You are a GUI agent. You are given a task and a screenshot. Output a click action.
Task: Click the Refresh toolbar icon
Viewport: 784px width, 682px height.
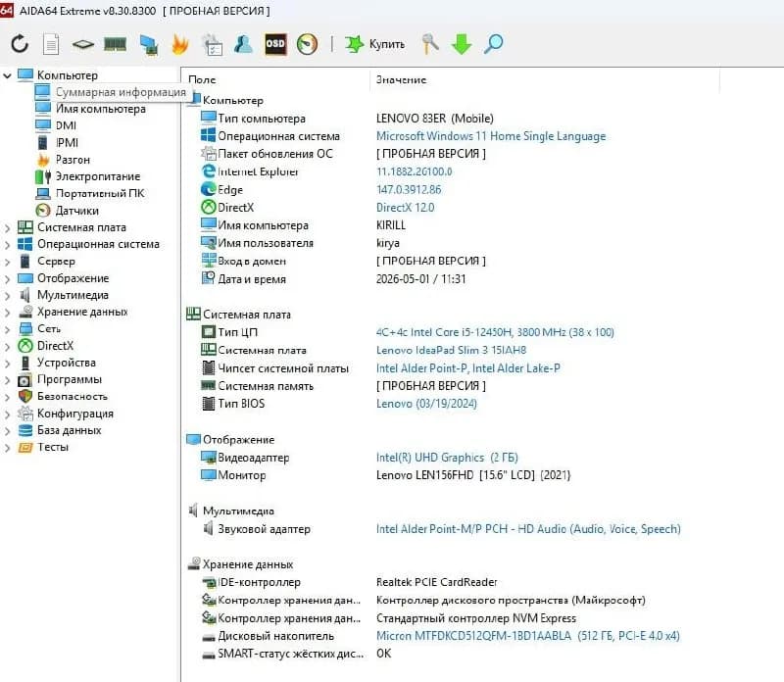[20, 44]
